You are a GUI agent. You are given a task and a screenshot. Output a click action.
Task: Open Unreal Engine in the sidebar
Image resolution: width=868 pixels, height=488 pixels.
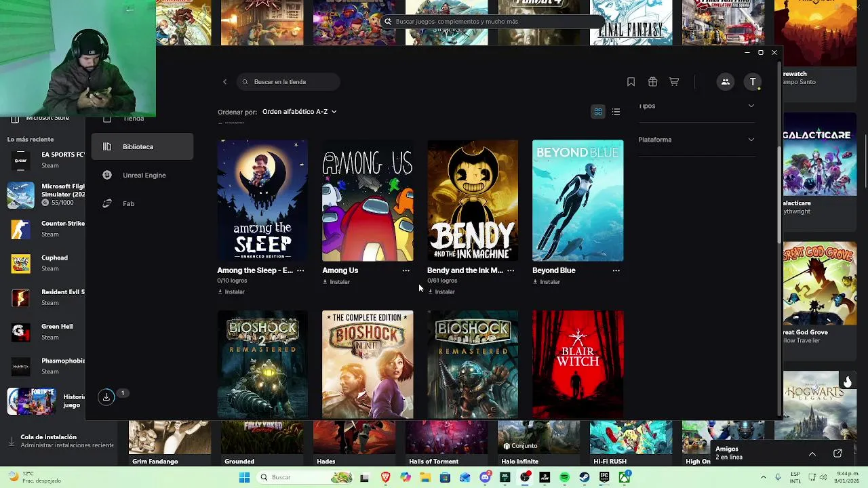pos(142,175)
